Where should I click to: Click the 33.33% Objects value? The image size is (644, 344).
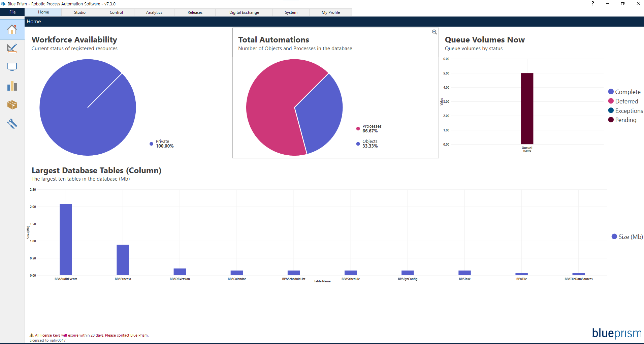tap(370, 146)
